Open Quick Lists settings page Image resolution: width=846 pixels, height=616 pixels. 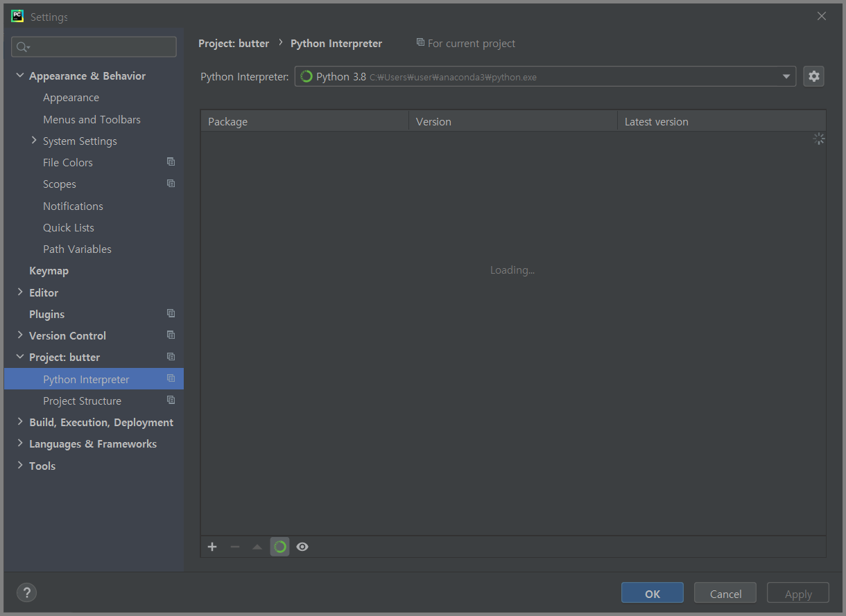(x=69, y=227)
